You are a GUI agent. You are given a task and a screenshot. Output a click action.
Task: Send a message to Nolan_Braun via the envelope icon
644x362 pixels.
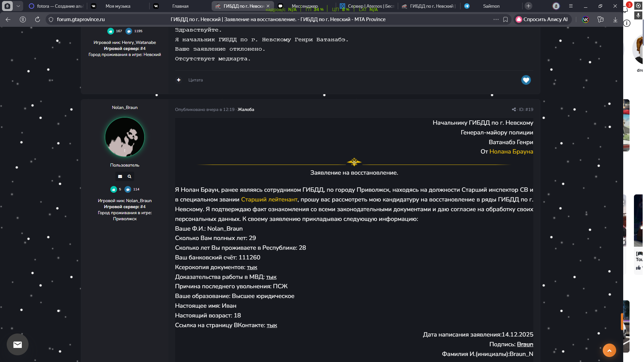point(120,176)
